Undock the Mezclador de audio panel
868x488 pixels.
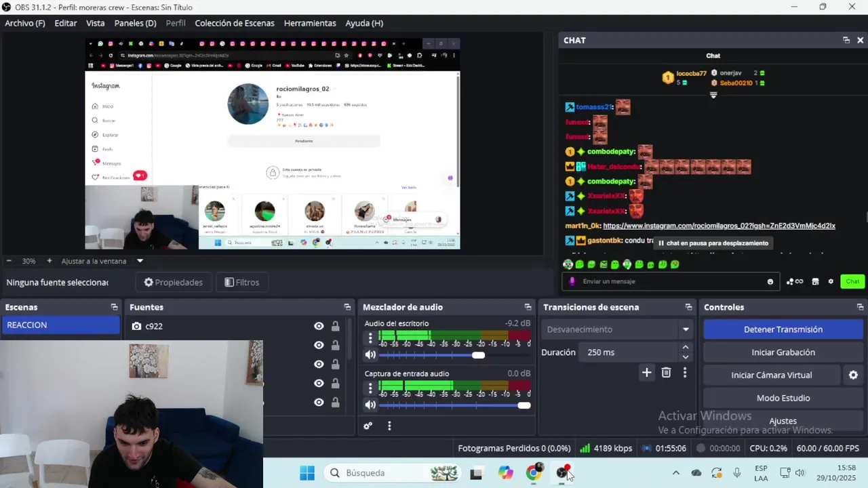click(x=528, y=307)
